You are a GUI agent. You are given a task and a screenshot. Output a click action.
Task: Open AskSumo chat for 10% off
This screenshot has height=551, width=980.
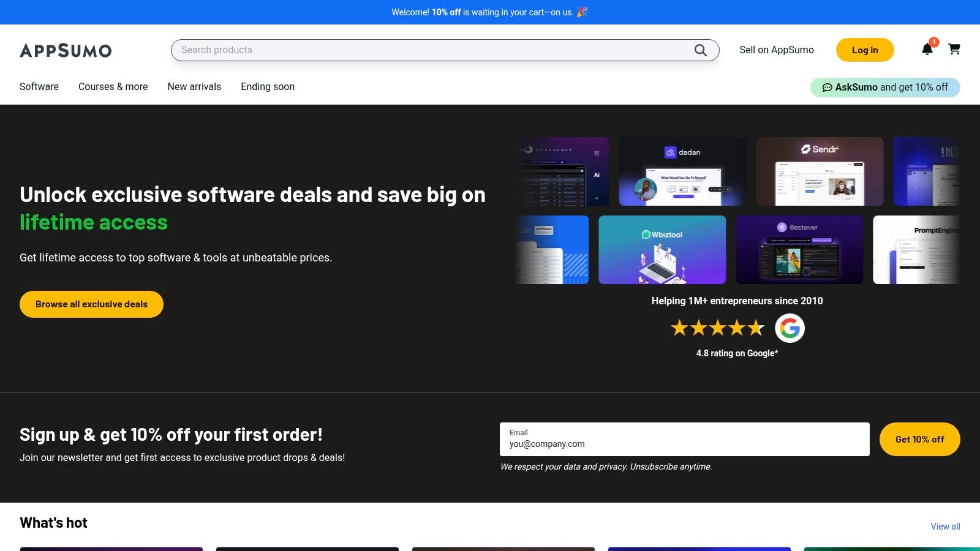885,87
